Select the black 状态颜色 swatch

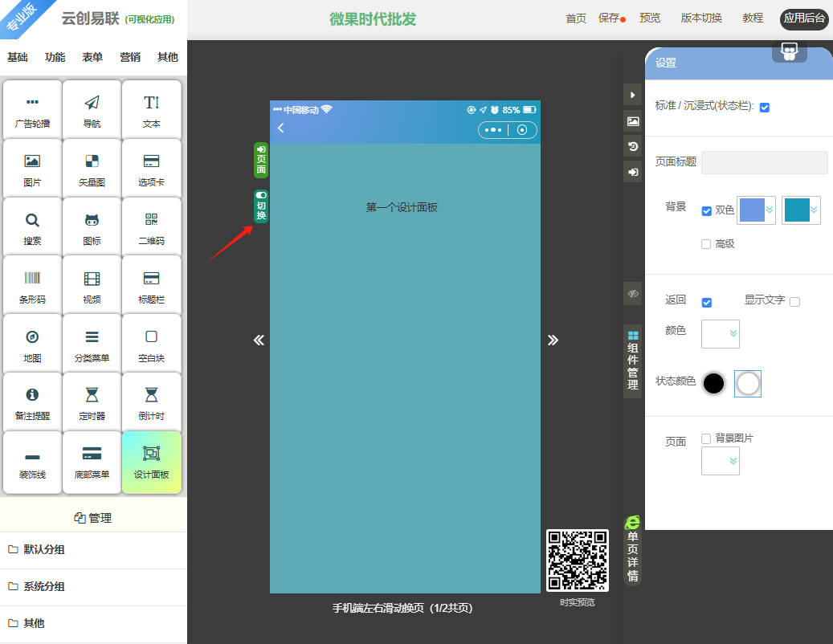[x=713, y=384]
